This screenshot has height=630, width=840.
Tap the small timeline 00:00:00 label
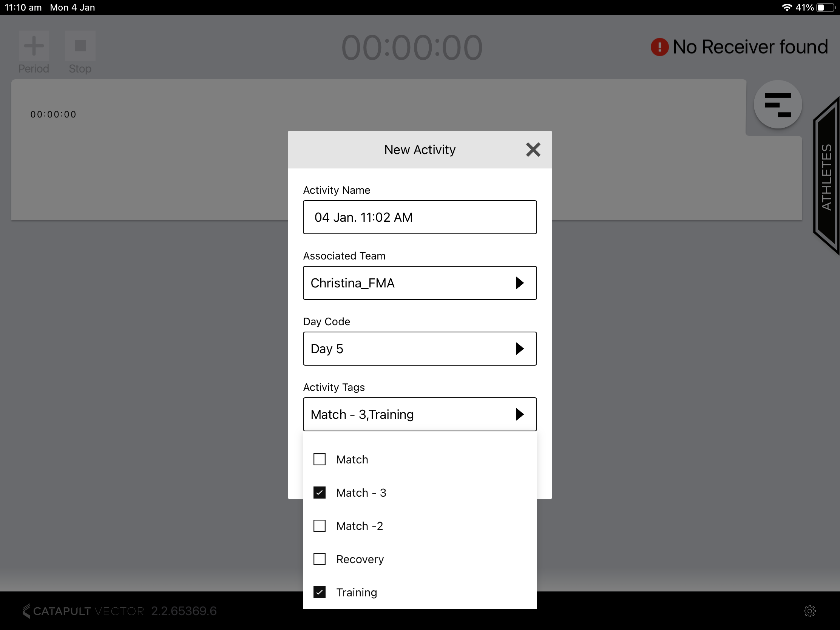coord(54,114)
